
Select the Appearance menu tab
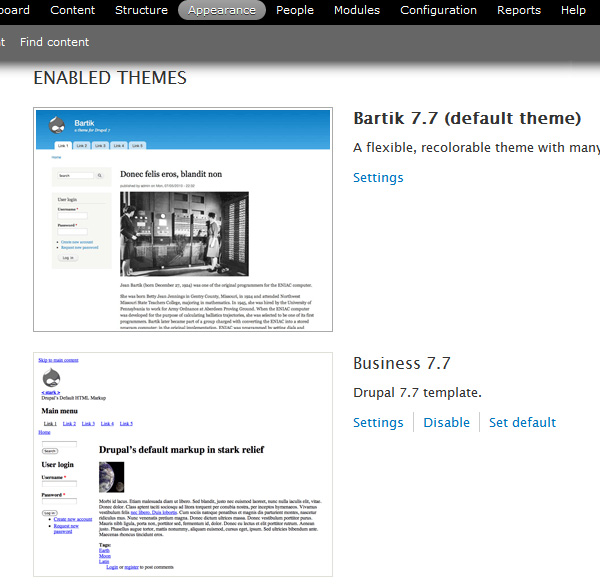[222, 10]
